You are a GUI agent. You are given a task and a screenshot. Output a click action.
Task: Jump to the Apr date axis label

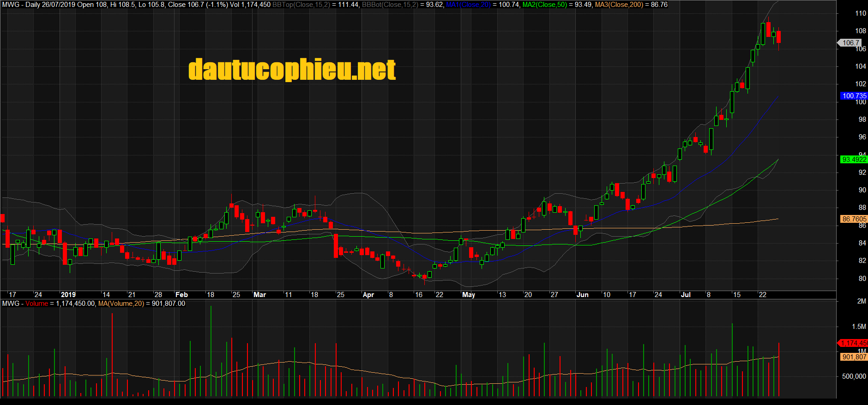pos(368,295)
